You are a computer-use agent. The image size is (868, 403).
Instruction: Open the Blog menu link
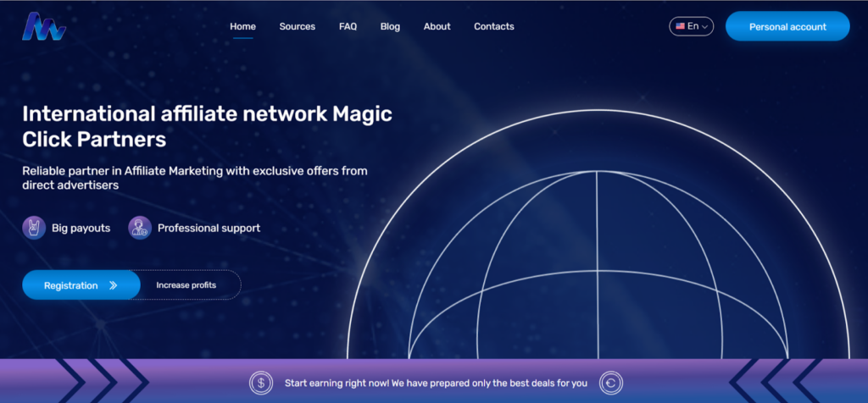(x=390, y=26)
